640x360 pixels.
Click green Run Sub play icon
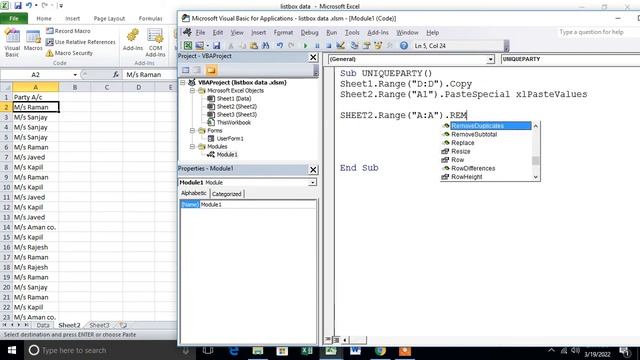tap(305, 46)
